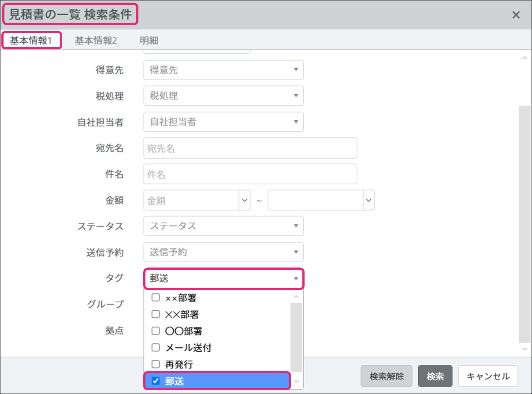Close the search conditions dialog
Viewport: 532px width, 394px height.
[516, 15]
